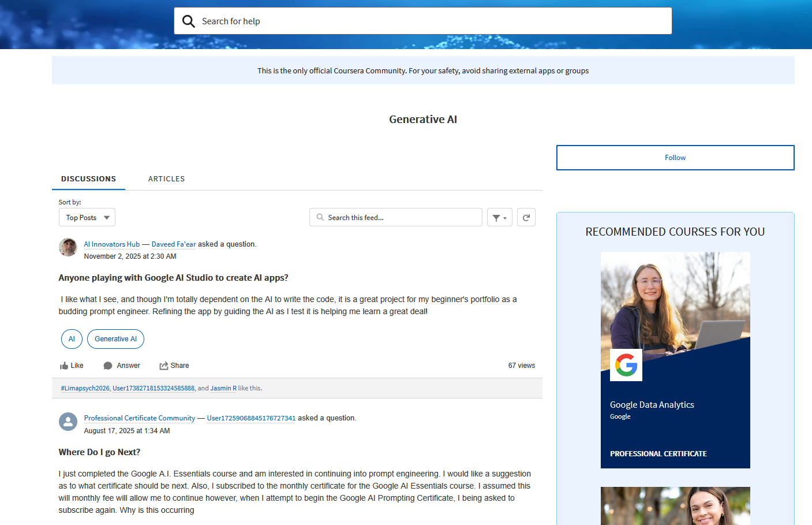Focus the Search this feed field

coord(396,217)
